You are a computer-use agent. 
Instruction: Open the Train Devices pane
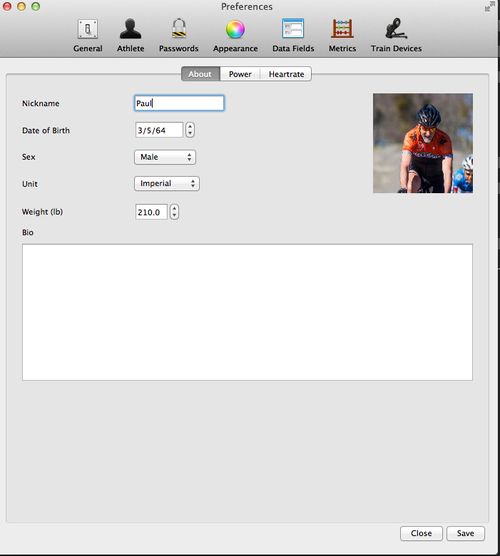(396, 36)
